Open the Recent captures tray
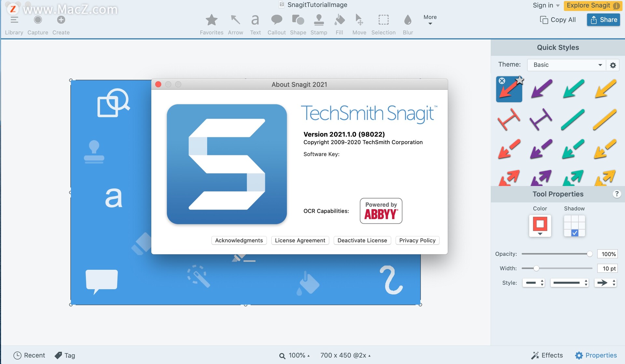Viewport: 625px width, 364px height. click(x=29, y=355)
